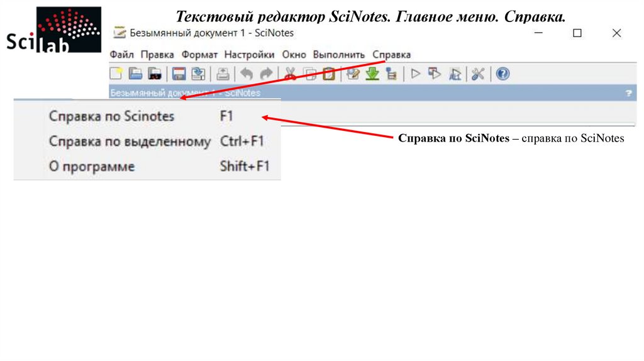Click the Open file in Scilab folder icon
This screenshot has width=644, height=361.
[155, 74]
